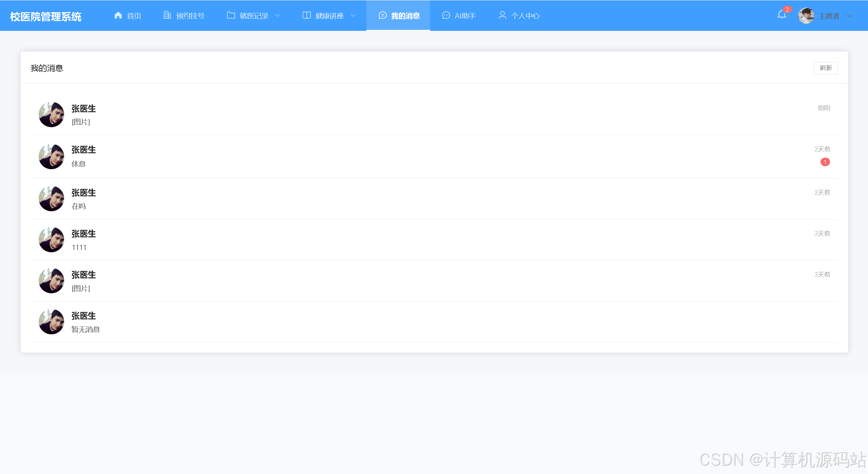Viewport: 868px width, 474px height.
Task: Open AI助手 menu item
Action: click(x=459, y=16)
